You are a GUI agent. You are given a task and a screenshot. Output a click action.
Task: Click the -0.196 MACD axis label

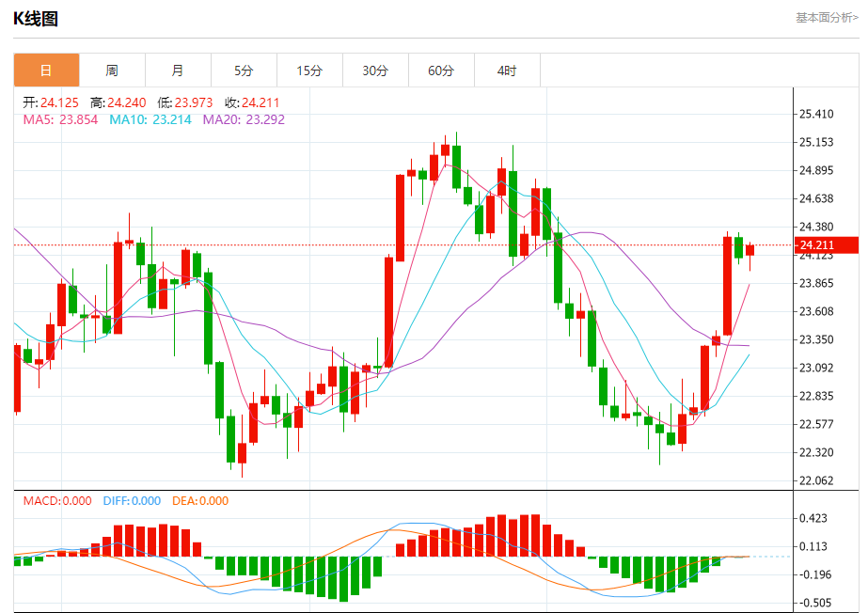(x=813, y=574)
